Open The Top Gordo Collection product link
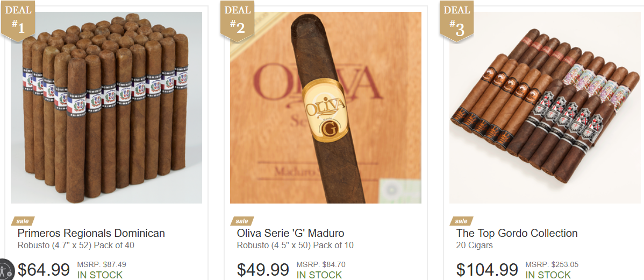644x280 pixels. click(x=517, y=234)
